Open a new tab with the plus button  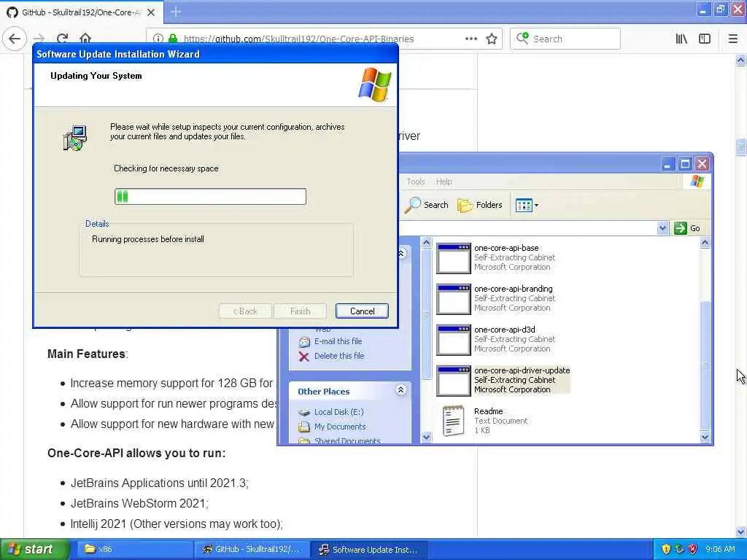(176, 12)
